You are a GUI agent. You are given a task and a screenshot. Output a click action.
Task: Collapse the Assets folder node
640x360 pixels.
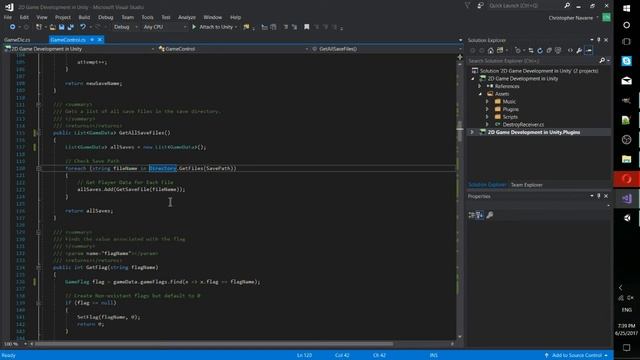[480, 94]
